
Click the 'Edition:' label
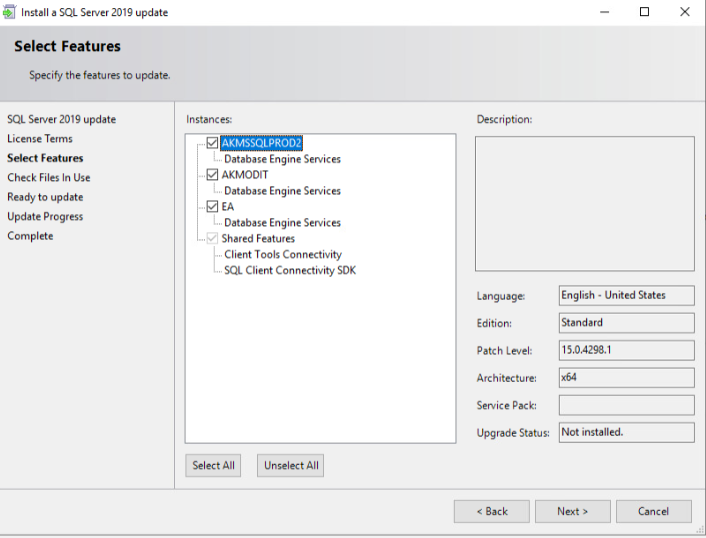tap(494, 323)
